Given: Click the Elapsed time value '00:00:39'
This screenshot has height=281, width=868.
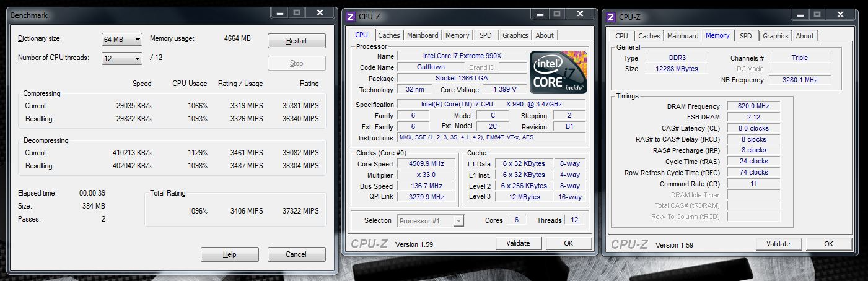Looking at the screenshot, I should [92, 193].
